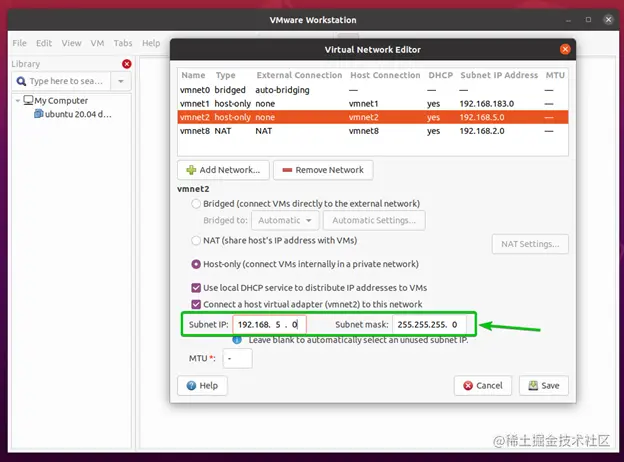Click the Cancel button label
Screen dimensions: 624x462
tap(489, 386)
